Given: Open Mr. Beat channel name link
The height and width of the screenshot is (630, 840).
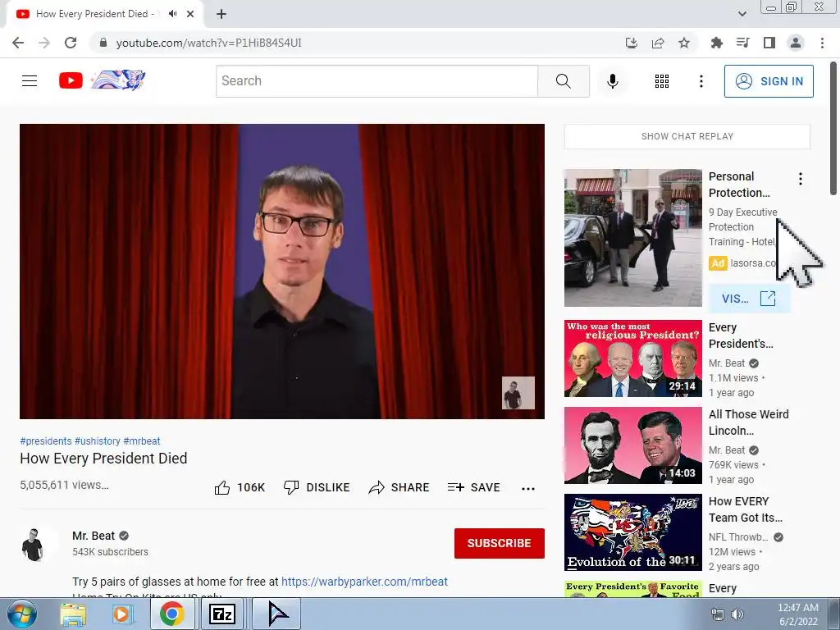Looking at the screenshot, I should click(x=94, y=536).
